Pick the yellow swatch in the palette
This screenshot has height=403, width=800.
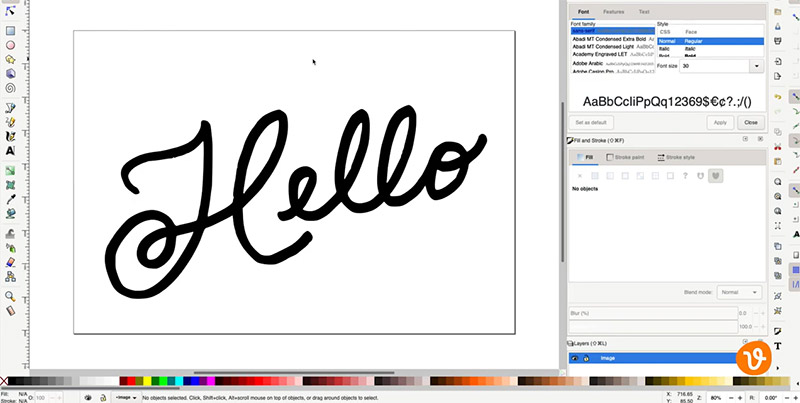click(147, 381)
